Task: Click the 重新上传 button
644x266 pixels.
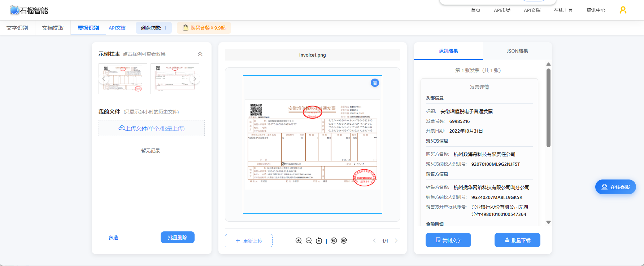Action: (249, 241)
